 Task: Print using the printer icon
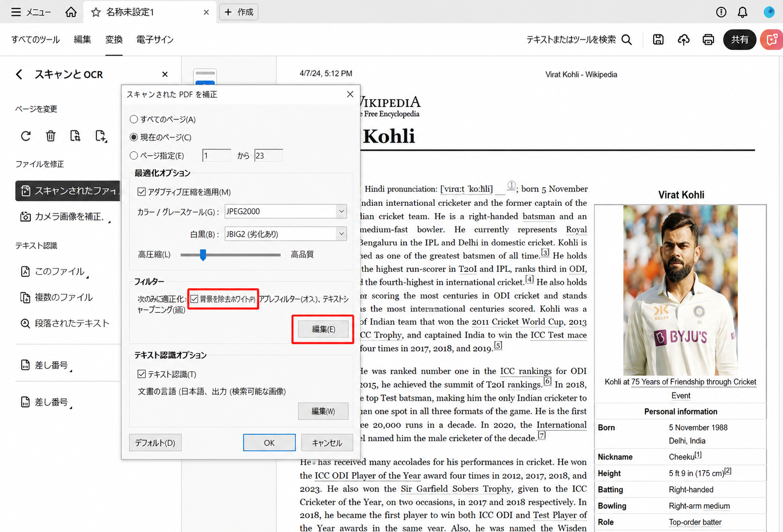pyautogui.click(x=708, y=40)
